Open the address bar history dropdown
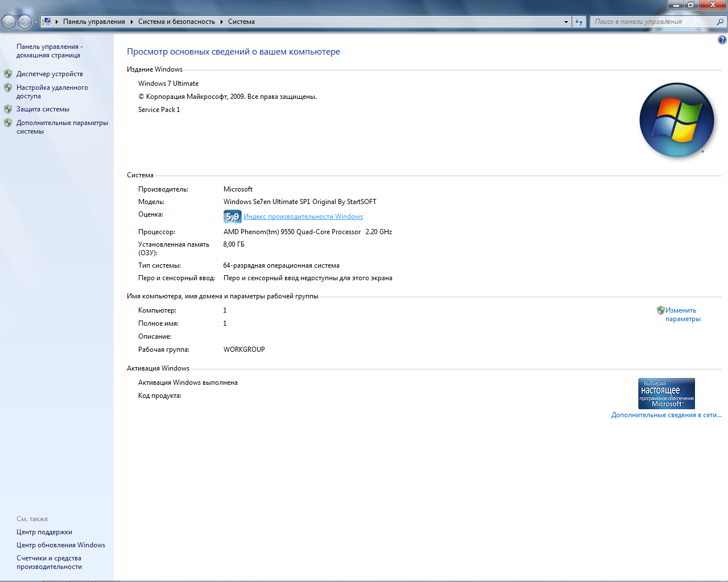Screen dimensions: 728x582 coord(566,22)
